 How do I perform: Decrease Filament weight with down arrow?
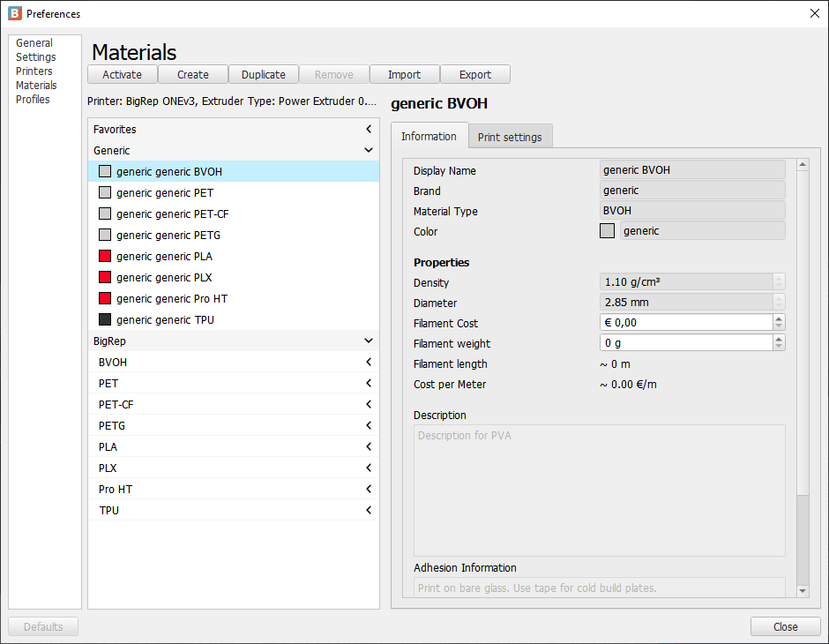[779, 347]
